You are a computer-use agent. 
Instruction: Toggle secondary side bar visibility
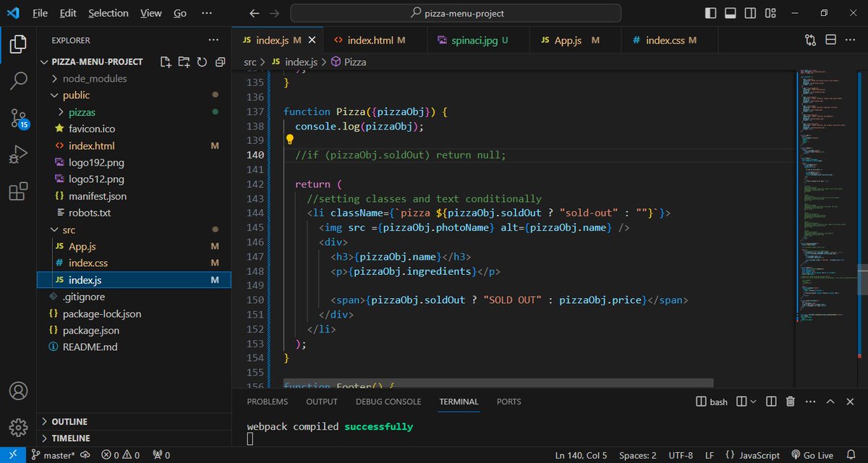749,13
